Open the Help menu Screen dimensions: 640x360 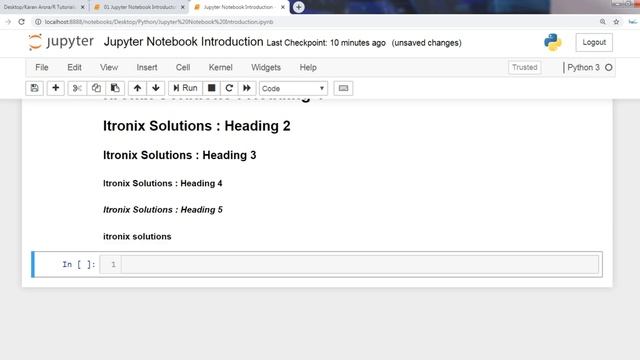click(x=308, y=67)
